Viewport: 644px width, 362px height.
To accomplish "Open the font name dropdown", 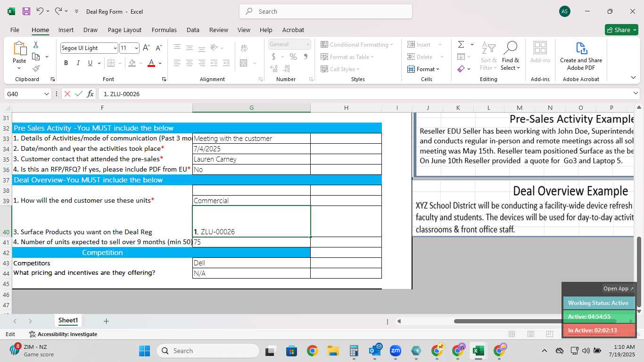I will tap(115, 48).
